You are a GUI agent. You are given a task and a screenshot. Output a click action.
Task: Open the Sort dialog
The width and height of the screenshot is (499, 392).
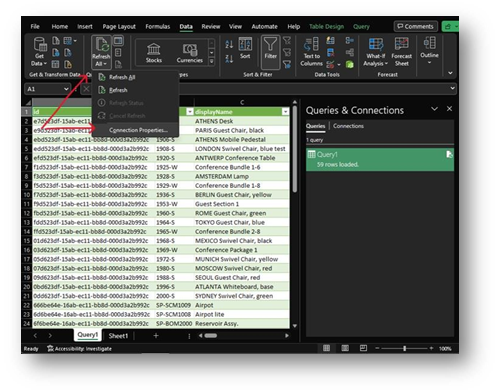click(x=245, y=48)
